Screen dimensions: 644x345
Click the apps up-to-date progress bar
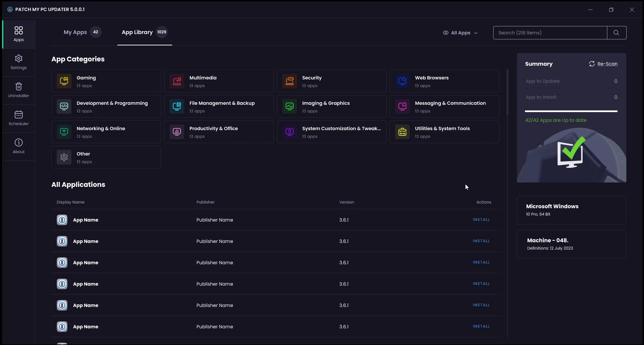tap(571, 111)
